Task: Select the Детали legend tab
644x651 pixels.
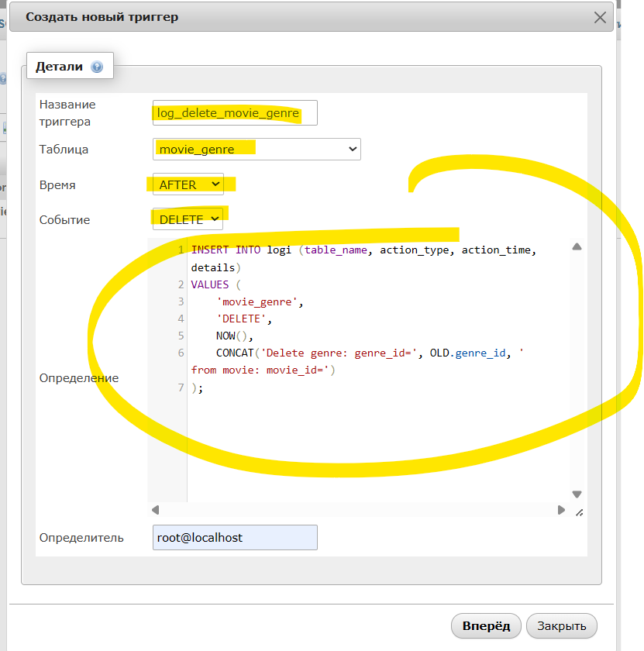Action: [x=70, y=66]
